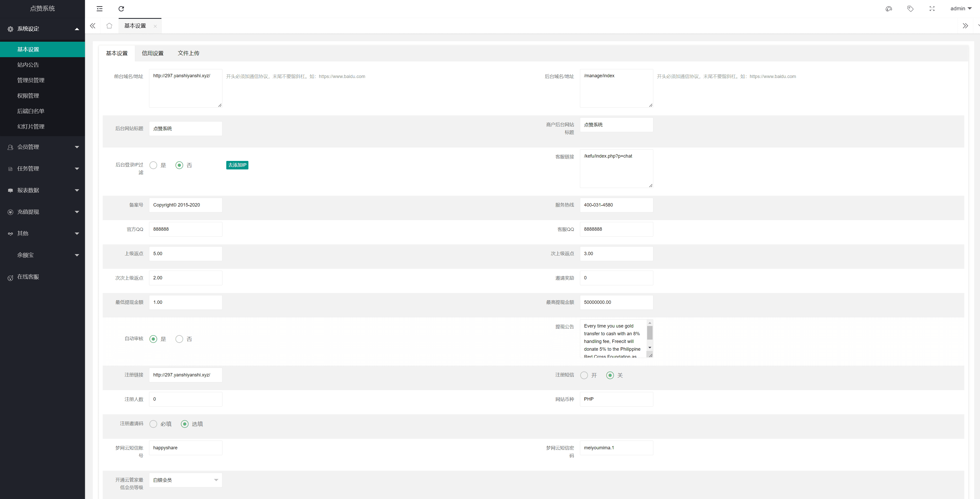Open the theme palette icon
The image size is (980, 499).
[x=889, y=9]
